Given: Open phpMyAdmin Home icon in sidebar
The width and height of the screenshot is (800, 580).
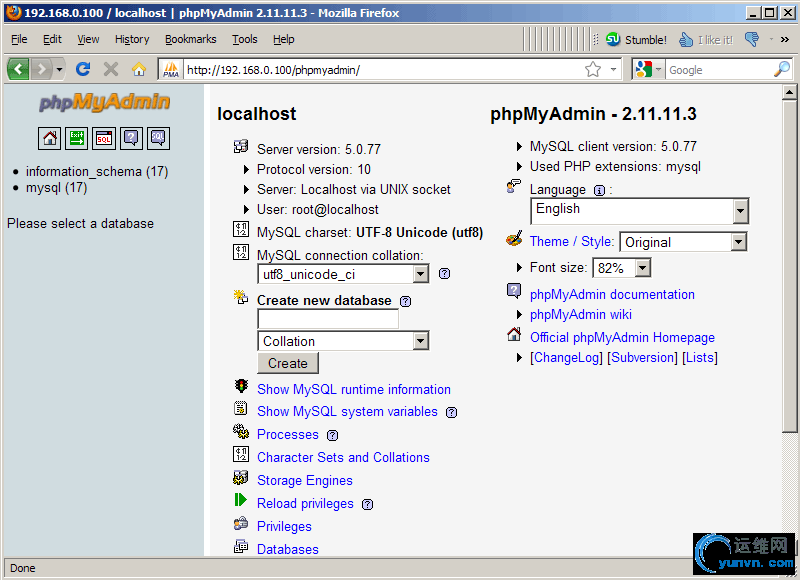Looking at the screenshot, I should (x=49, y=138).
